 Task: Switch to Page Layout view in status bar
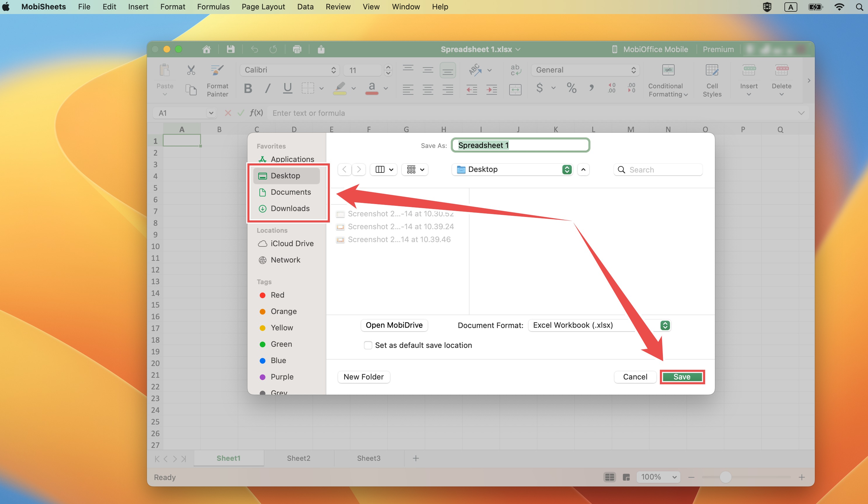coord(626,477)
